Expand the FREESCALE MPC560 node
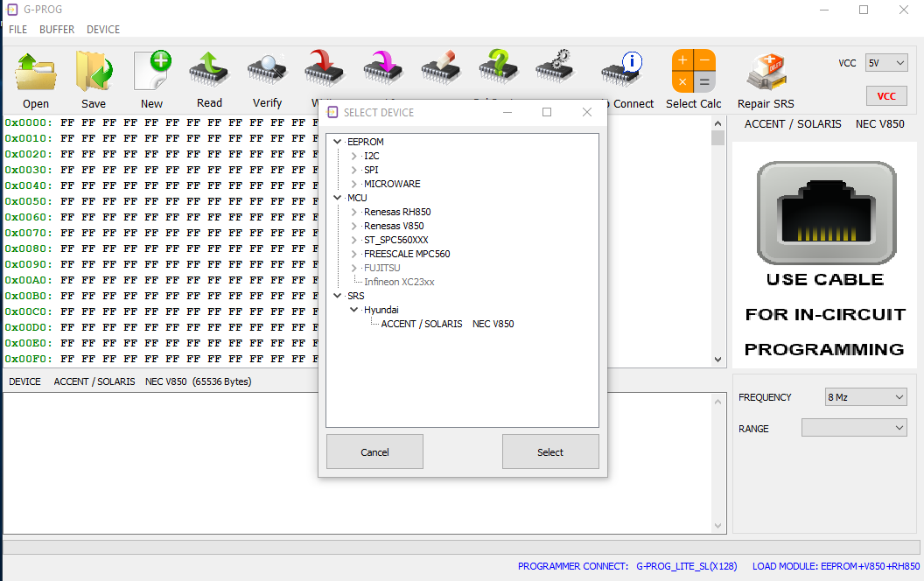 (353, 254)
